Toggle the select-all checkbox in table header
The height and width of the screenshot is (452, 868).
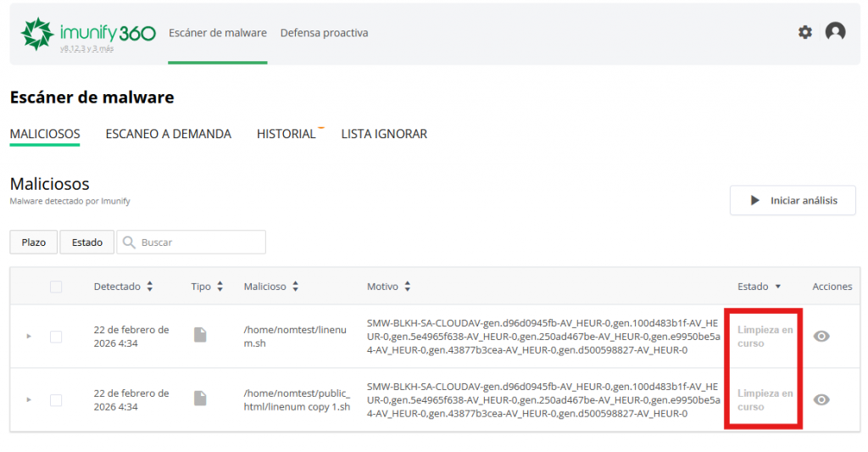56,287
